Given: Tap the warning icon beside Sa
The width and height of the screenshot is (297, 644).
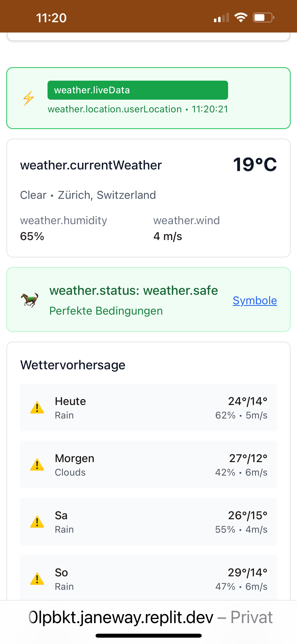Looking at the screenshot, I should [x=37, y=522].
